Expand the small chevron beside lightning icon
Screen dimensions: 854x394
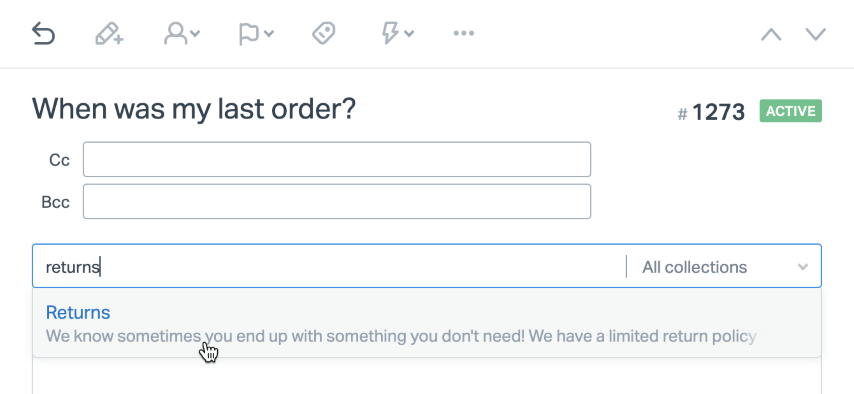click(x=409, y=34)
